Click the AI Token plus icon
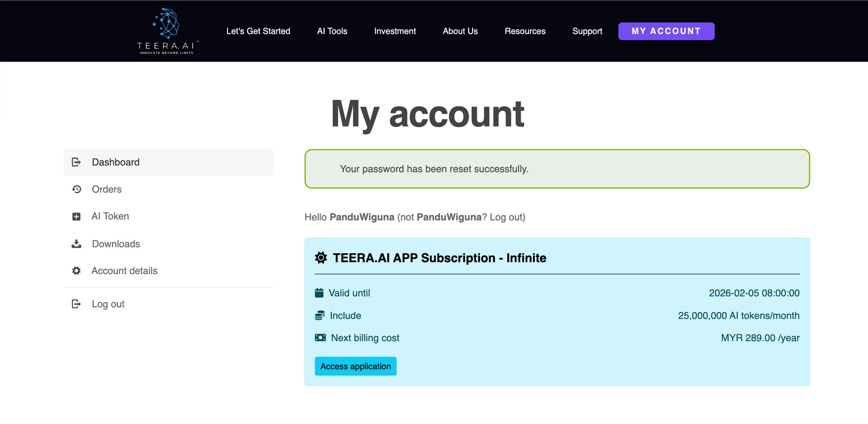Viewport: 868px width, 424px height. 76,217
